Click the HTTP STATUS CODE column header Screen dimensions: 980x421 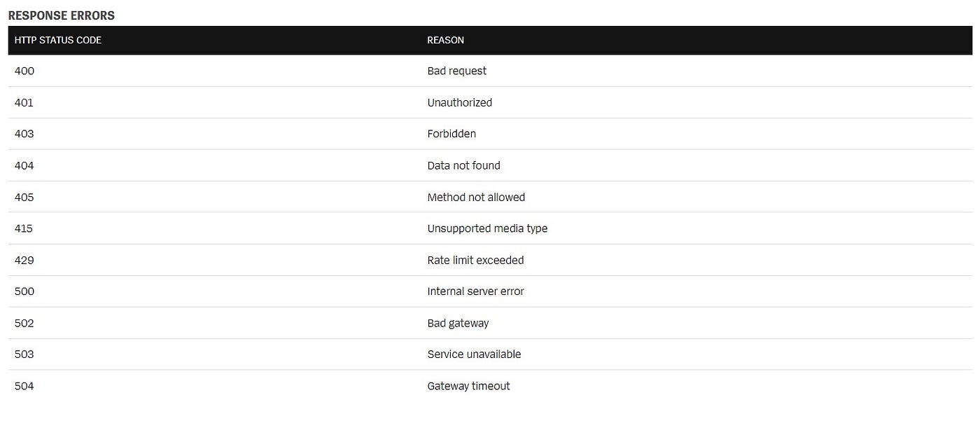[58, 41]
